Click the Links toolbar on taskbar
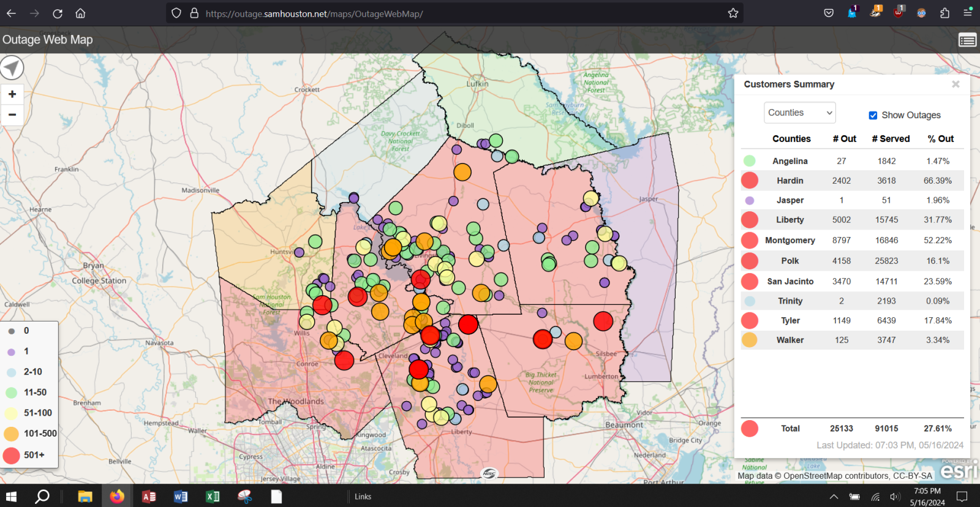 363,497
